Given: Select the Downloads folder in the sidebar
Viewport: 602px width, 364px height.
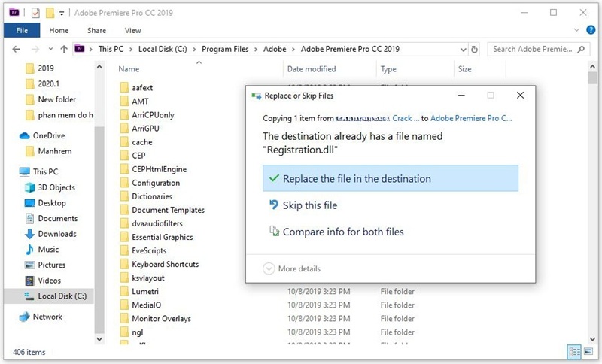Looking at the screenshot, I should click(x=57, y=234).
